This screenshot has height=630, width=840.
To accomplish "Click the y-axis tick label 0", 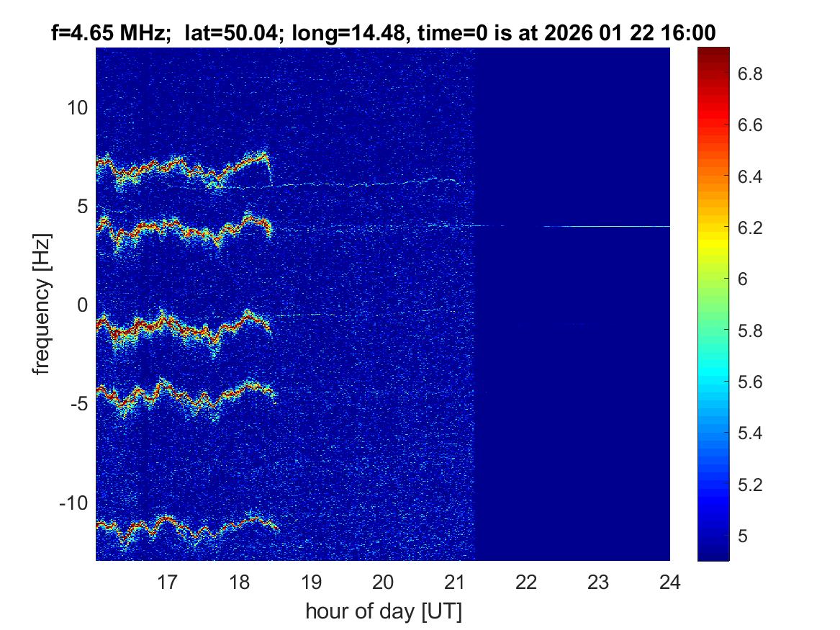I will pos(82,305).
